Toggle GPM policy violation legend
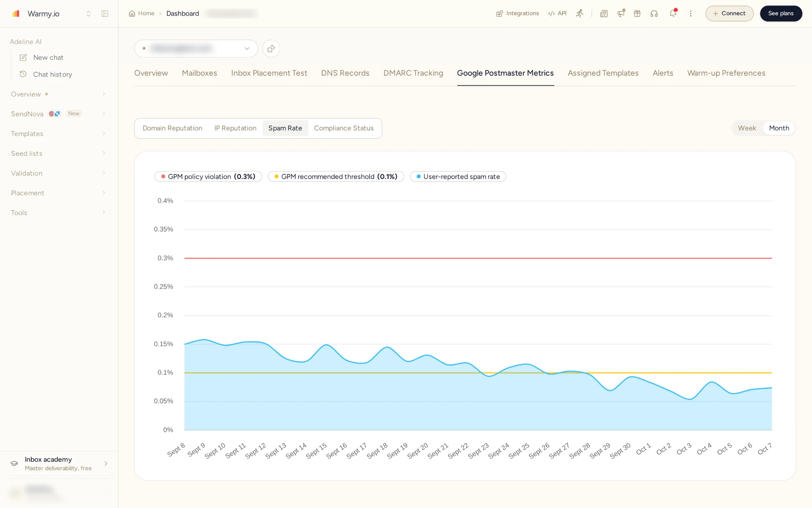812x508 pixels. point(208,177)
